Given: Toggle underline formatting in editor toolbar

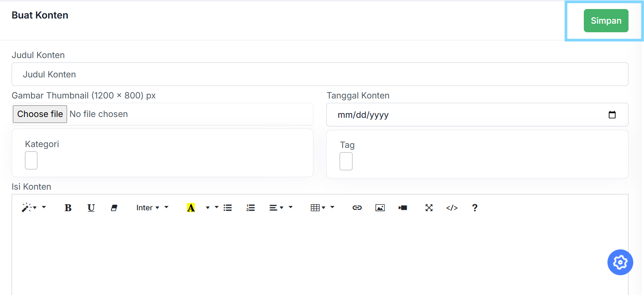Looking at the screenshot, I should 91,208.
